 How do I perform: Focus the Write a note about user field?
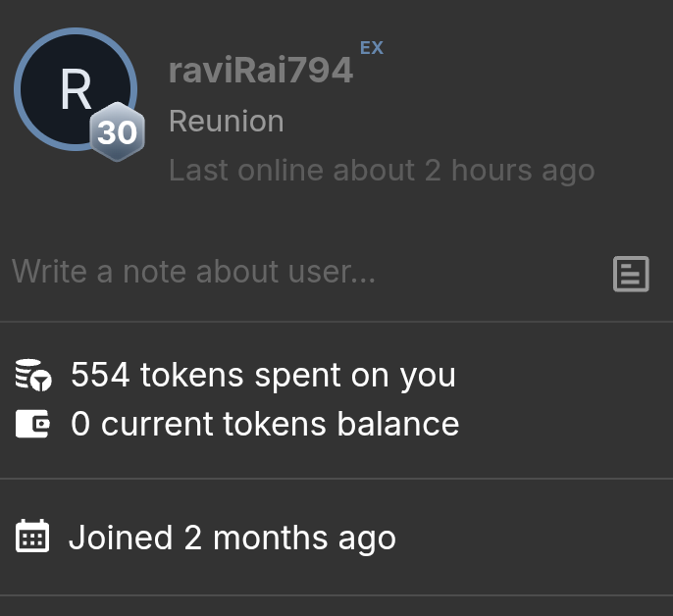(x=294, y=272)
